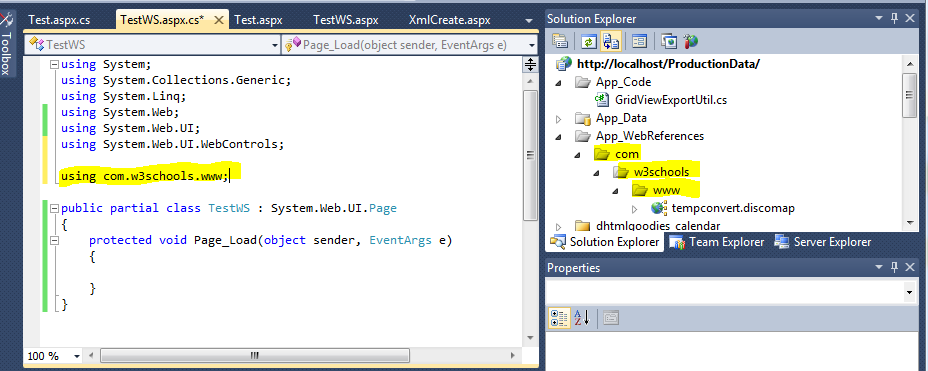Toggle auto-hide pin on Solution Explorer
928x371 pixels.
[895, 19]
